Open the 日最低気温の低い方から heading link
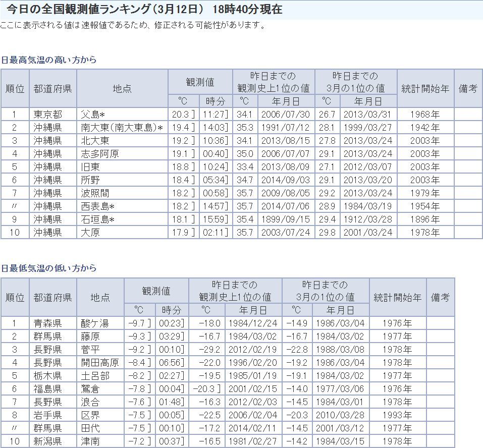 (x=48, y=268)
